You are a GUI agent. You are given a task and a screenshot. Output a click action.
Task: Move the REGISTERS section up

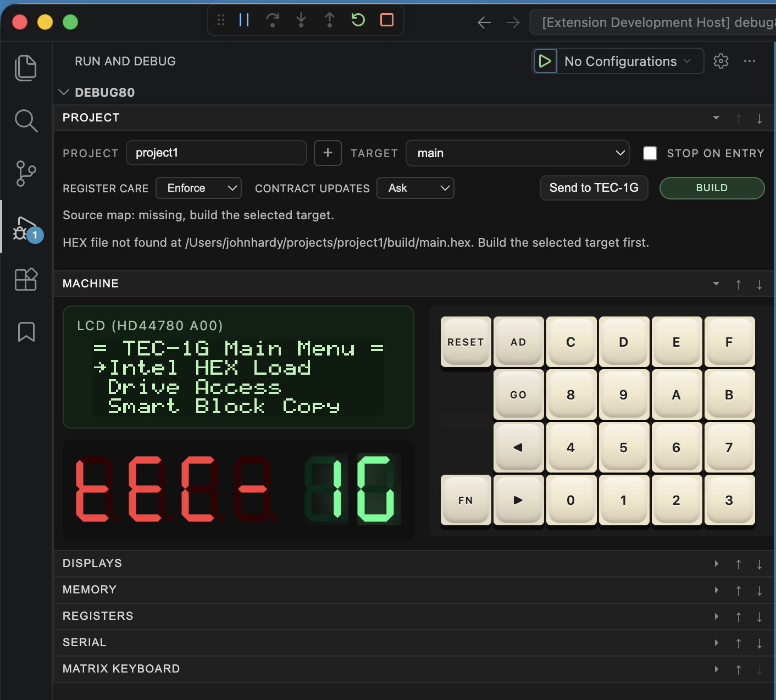click(x=739, y=617)
